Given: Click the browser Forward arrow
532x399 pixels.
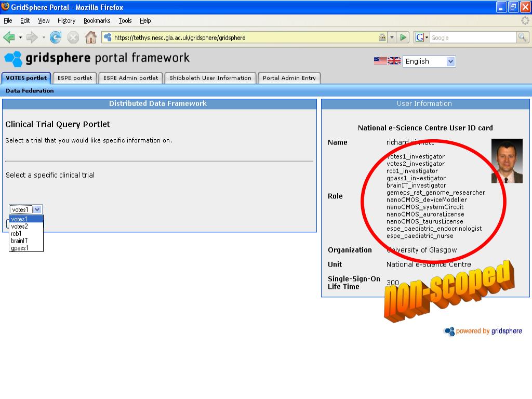Looking at the screenshot, I should click(32, 37).
